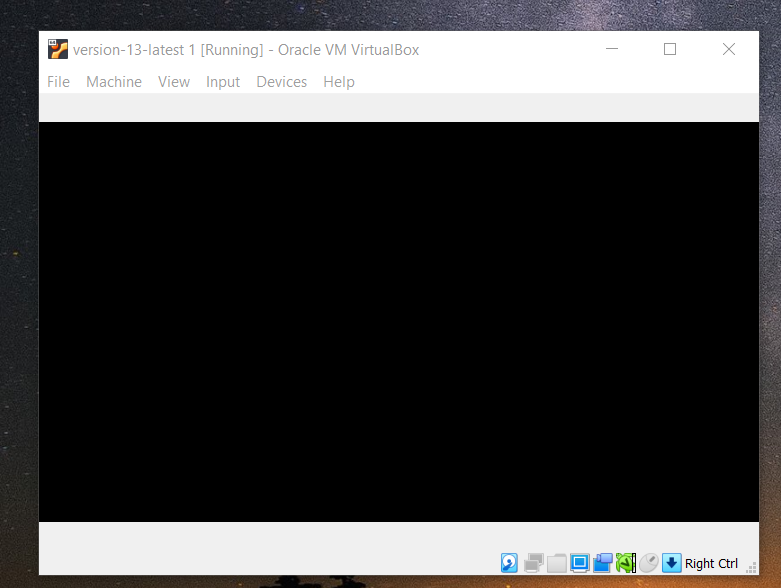
Task: Close the VirtualBox VM window
Action: pyautogui.click(x=729, y=49)
